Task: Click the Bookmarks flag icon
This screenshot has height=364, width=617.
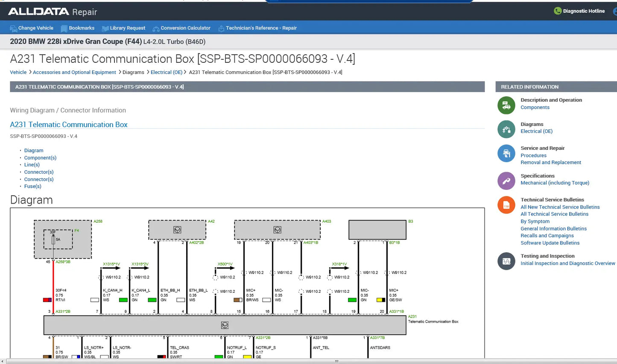Action: pos(64,29)
